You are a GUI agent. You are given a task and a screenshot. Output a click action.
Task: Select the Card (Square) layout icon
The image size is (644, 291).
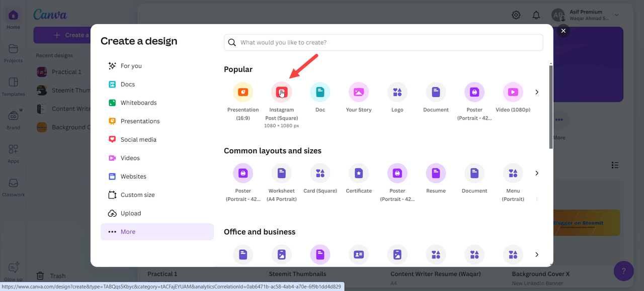pos(320,173)
